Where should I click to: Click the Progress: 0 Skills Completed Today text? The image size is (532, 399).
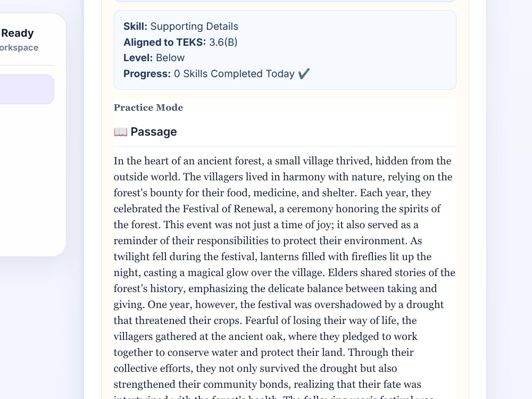pyautogui.click(x=209, y=73)
